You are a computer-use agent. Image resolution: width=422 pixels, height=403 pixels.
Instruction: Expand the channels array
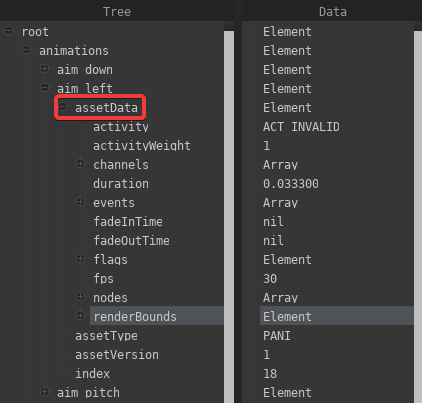pyautogui.click(x=80, y=164)
